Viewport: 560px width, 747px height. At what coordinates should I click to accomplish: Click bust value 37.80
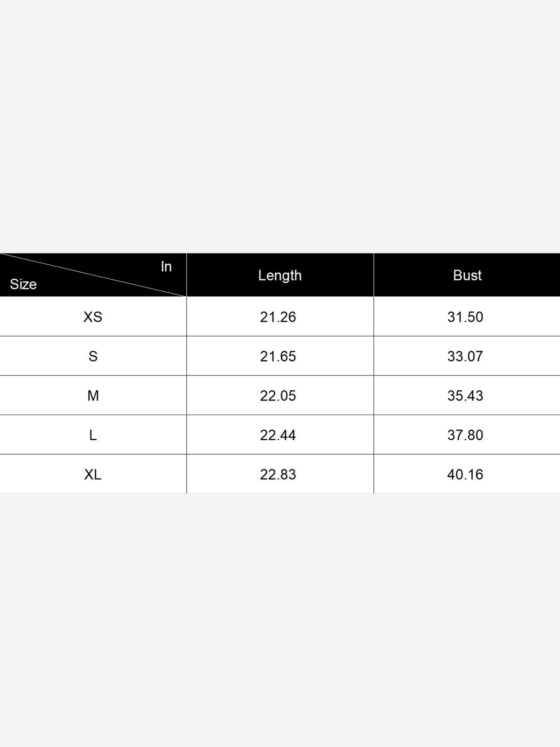[x=465, y=435]
